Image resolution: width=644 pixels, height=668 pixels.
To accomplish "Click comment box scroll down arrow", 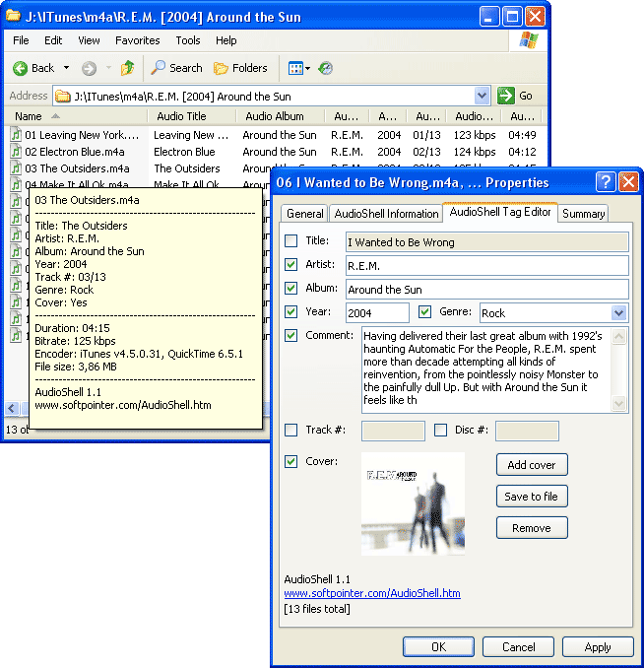I will [618, 403].
